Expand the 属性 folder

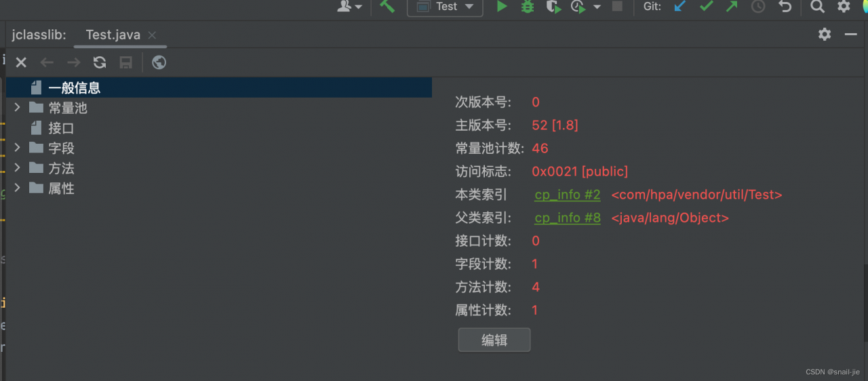pyautogui.click(x=18, y=188)
